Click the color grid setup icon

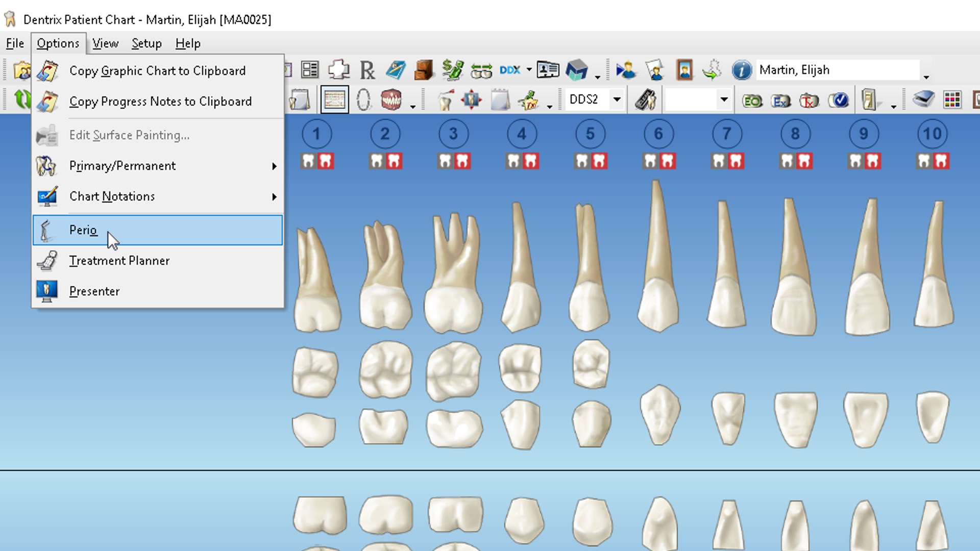[952, 100]
